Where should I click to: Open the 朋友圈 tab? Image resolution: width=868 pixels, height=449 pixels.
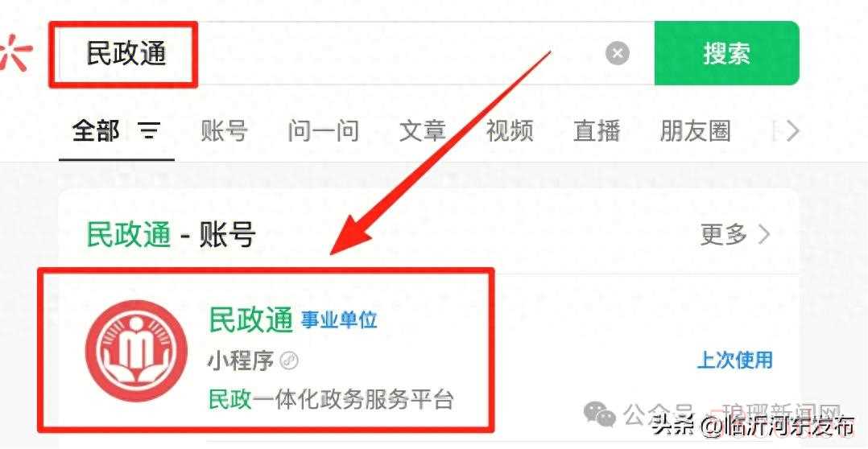pyautogui.click(x=696, y=131)
